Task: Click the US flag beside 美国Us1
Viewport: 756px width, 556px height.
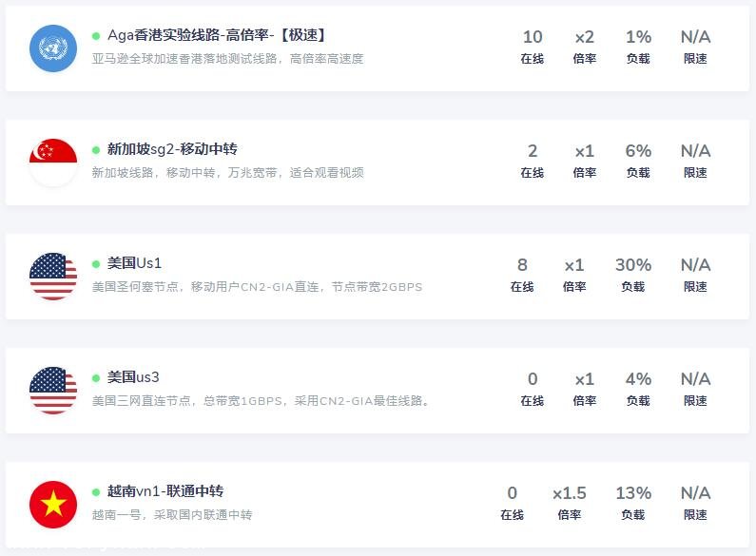Action: pyautogui.click(x=53, y=277)
